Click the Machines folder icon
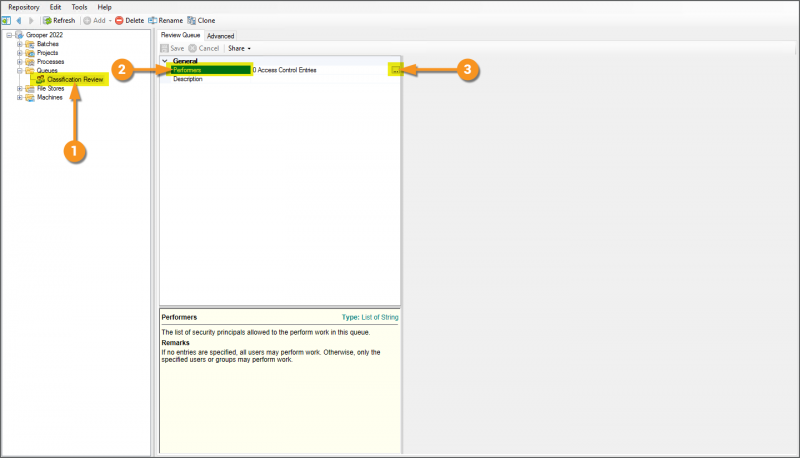 coord(30,97)
